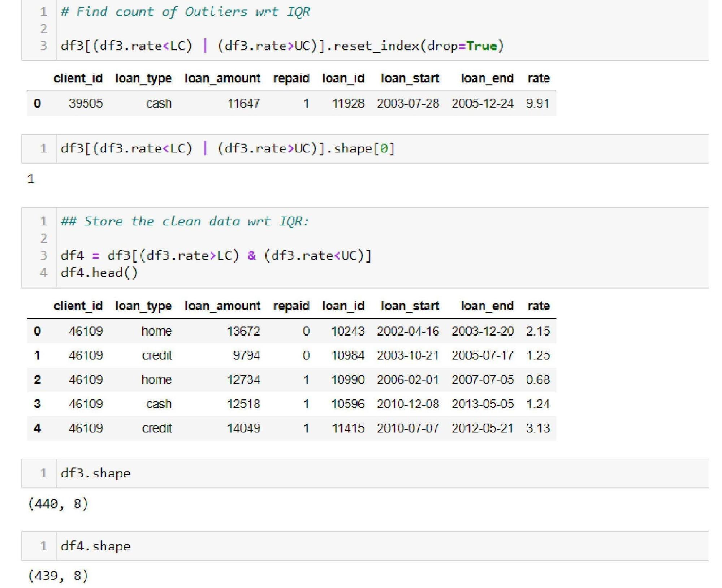Click the df3.shape code cell

click(x=365, y=473)
